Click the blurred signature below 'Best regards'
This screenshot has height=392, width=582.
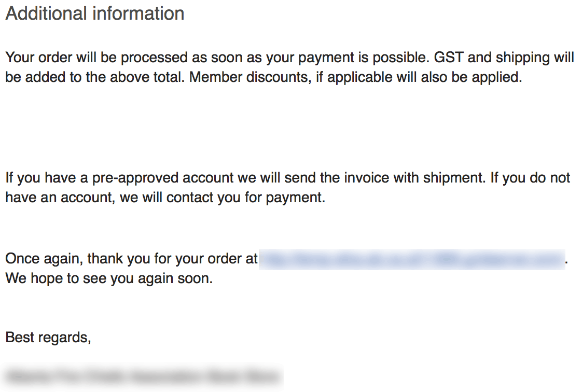coord(143,375)
